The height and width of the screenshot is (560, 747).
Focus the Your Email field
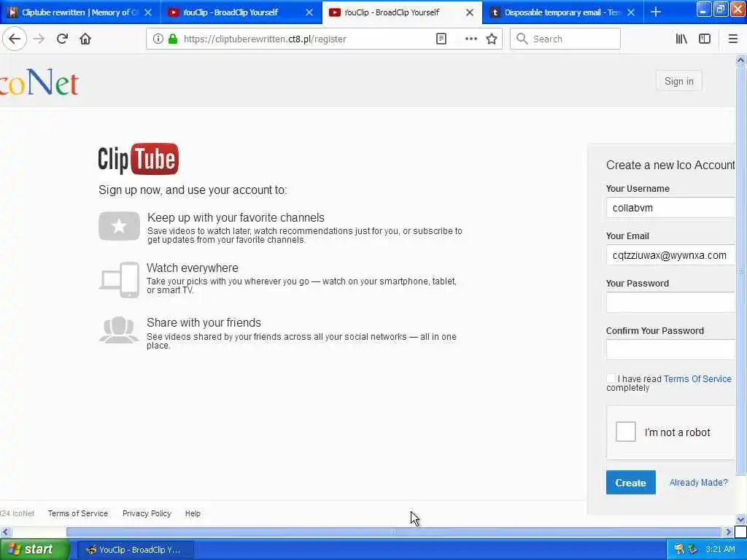[x=670, y=255]
